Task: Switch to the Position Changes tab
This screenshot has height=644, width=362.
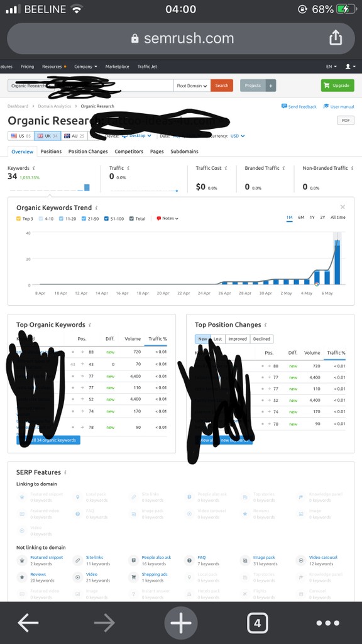Action: coord(88,152)
